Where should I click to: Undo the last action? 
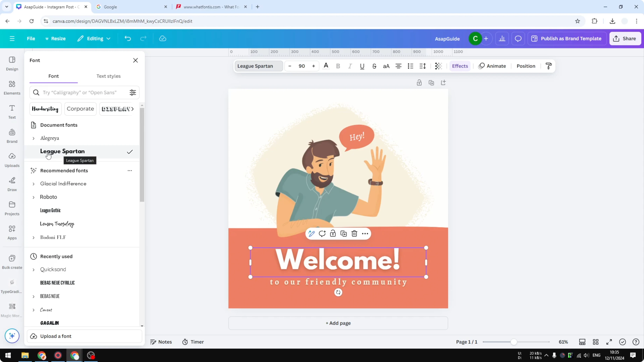point(128,38)
